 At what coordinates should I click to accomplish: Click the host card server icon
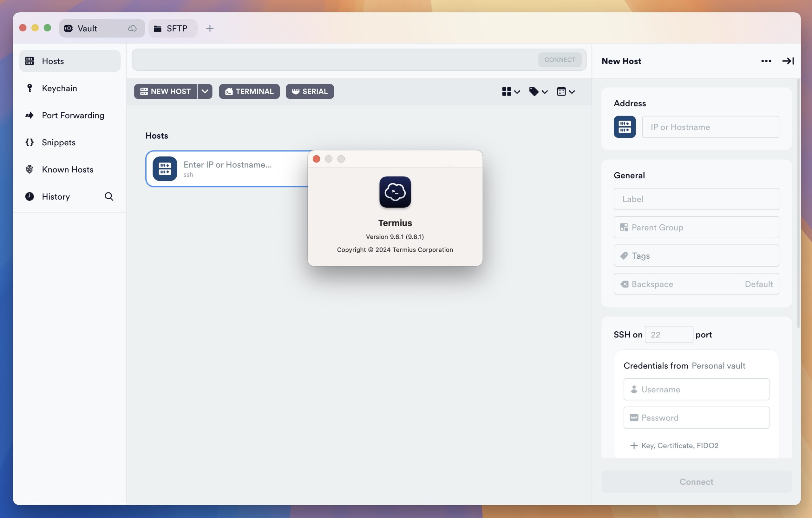tap(165, 169)
